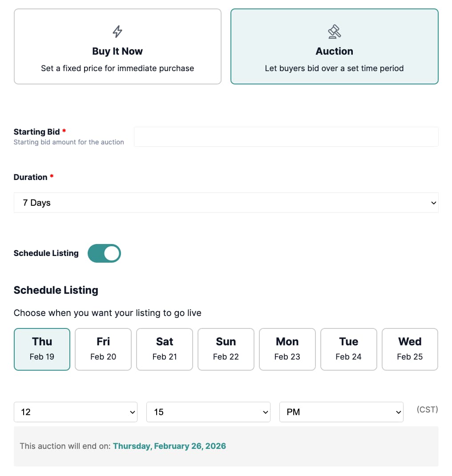This screenshot has height=476, width=452.
Task: Open the hour dropdown showing 12
Action: (x=75, y=412)
